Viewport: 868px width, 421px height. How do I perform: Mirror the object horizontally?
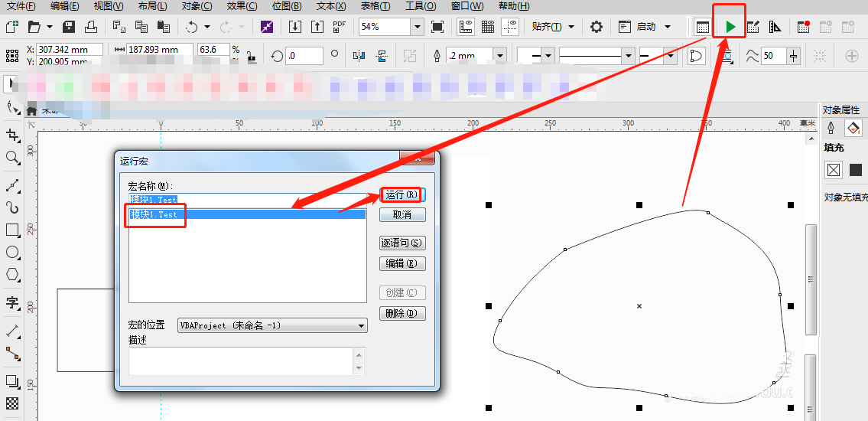tap(359, 55)
